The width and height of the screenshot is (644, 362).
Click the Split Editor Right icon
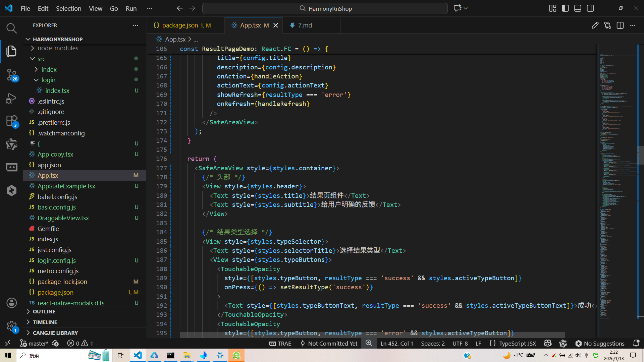[620, 25]
